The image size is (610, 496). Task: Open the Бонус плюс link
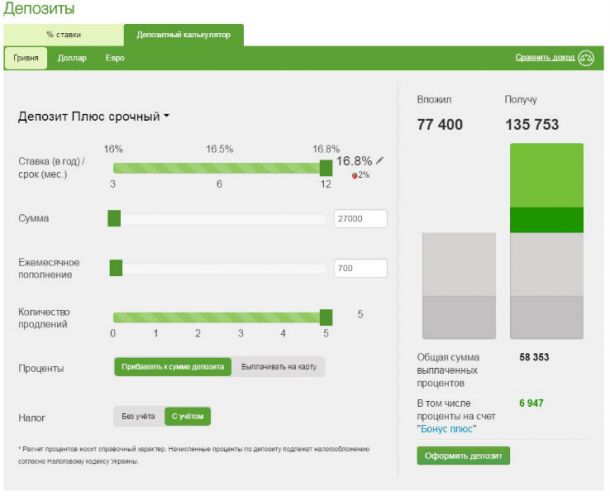pos(446,429)
